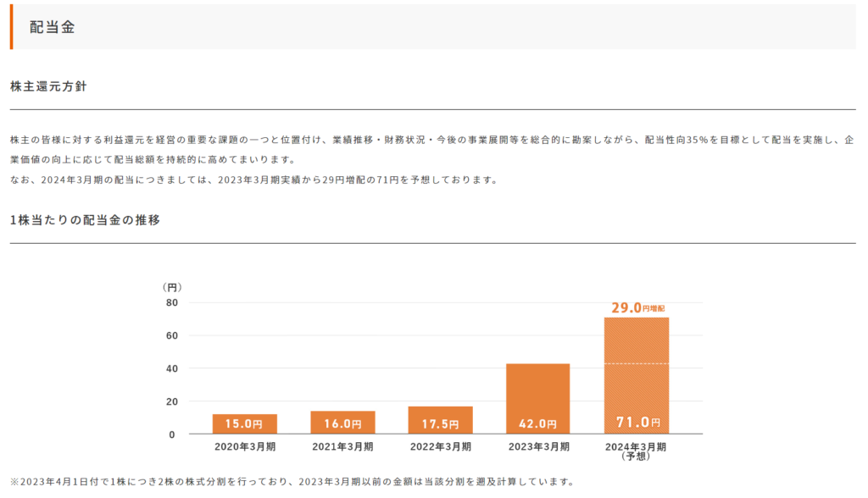Screen dimensions: 868x498
Task: Click the 60 y-axis value
Action: pyautogui.click(x=172, y=335)
